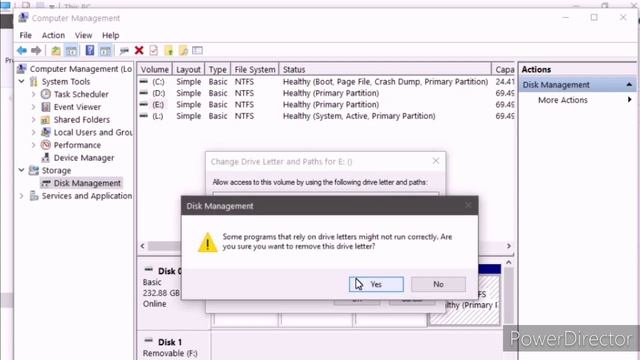
Task: Click More Actions in Actions pane
Action: pyautogui.click(x=563, y=100)
